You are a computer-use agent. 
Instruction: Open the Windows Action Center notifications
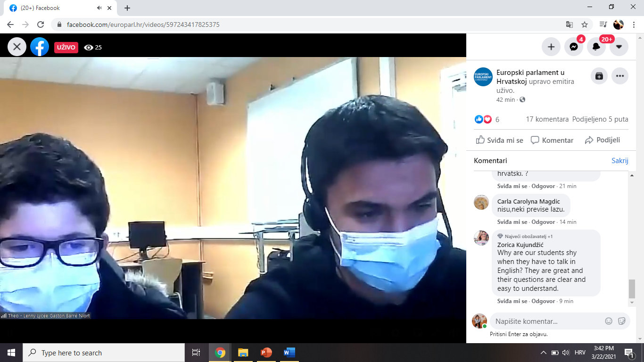click(629, 353)
